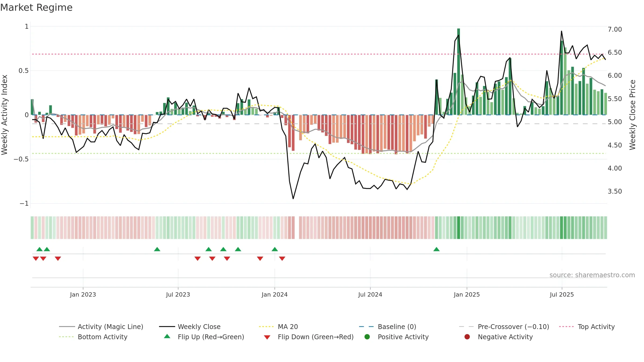Toggle Flip Up (Red→Green) legend entry
The image size is (644, 362).
204,337
